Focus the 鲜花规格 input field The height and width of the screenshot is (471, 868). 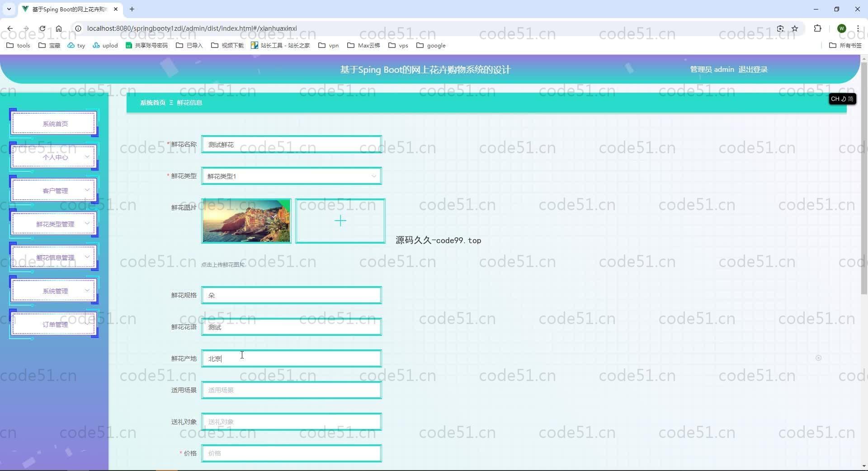coord(292,295)
